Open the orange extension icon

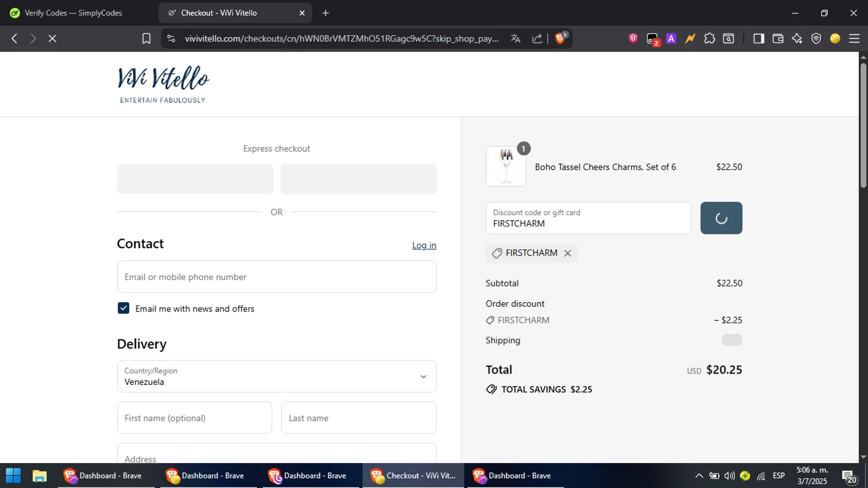tap(690, 39)
